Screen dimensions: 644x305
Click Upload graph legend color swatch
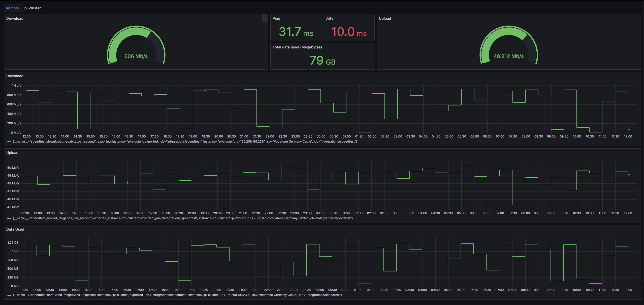9,218
